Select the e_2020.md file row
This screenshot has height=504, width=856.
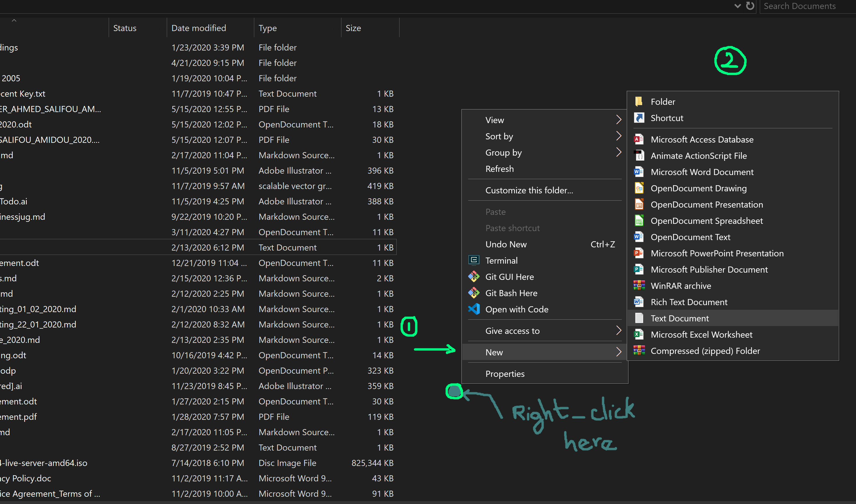pyautogui.click(x=198, y=340)
